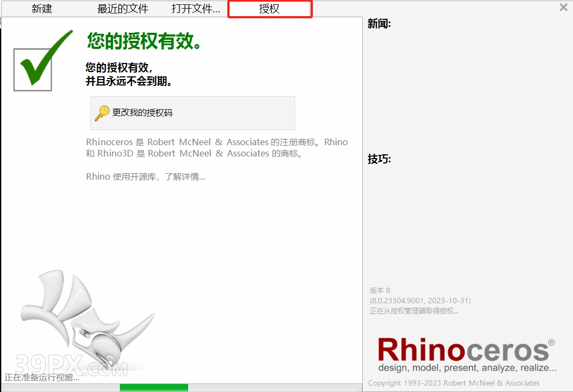Click the 正在从授权管理器取得授权... text

(414, 311)
